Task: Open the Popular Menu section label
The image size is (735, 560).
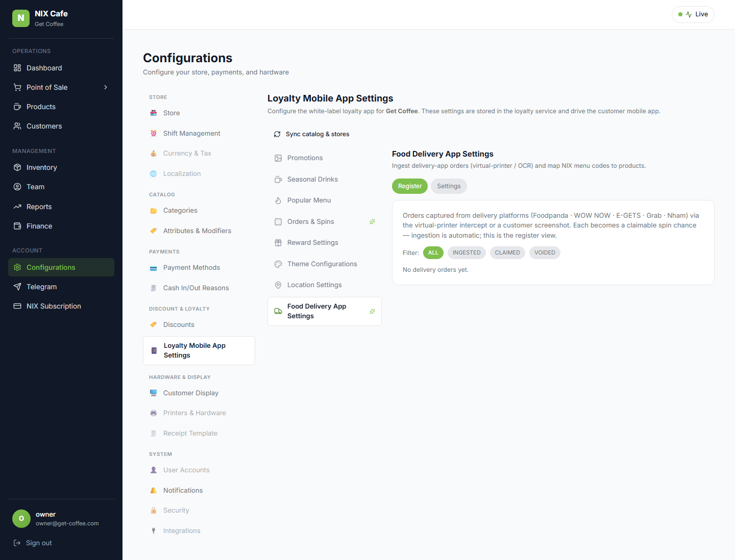Action: [309, 200]
